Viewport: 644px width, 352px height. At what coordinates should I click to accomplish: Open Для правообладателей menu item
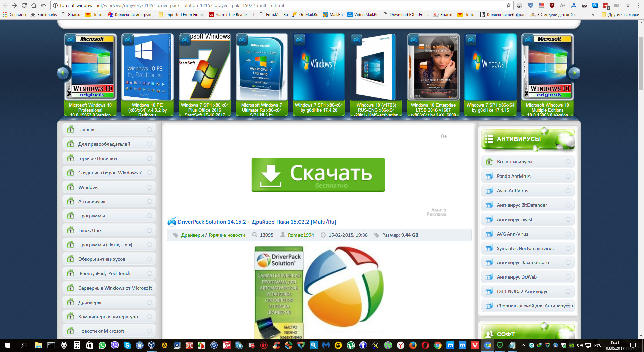(109, 144)
